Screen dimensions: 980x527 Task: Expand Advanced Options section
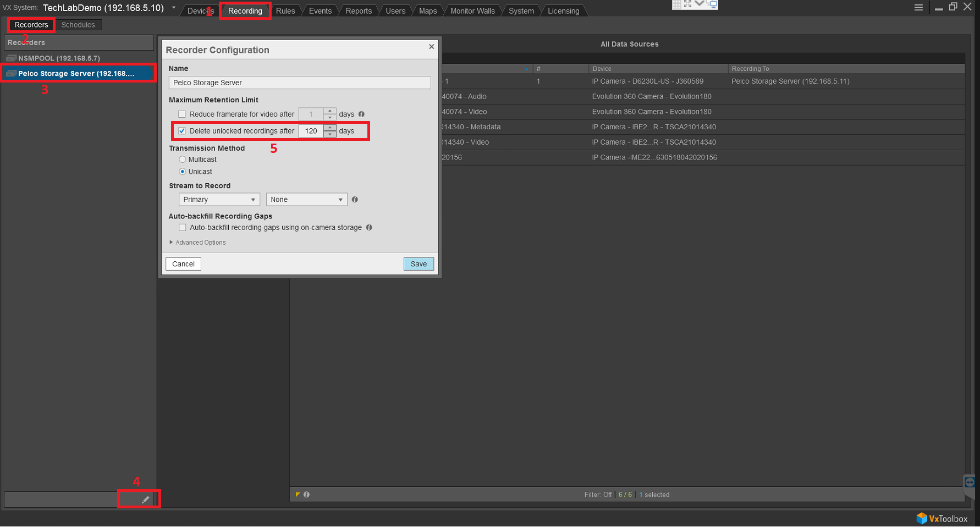click(x=197, y=243)
